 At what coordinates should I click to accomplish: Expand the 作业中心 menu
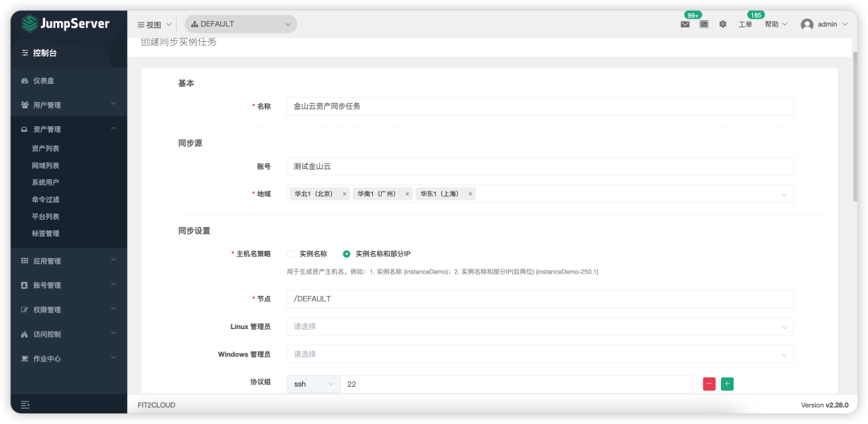[68, 359]
